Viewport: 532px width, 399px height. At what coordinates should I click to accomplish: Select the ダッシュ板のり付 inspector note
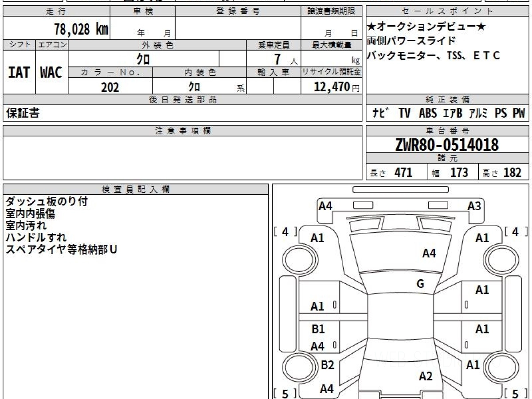[47, 202]
